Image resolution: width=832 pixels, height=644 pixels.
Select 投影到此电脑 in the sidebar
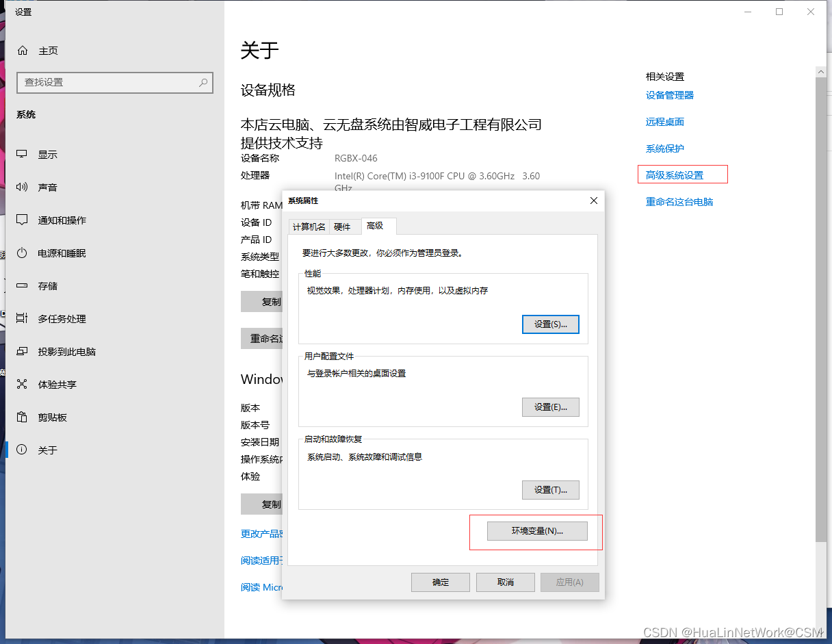tap(21, 351)
